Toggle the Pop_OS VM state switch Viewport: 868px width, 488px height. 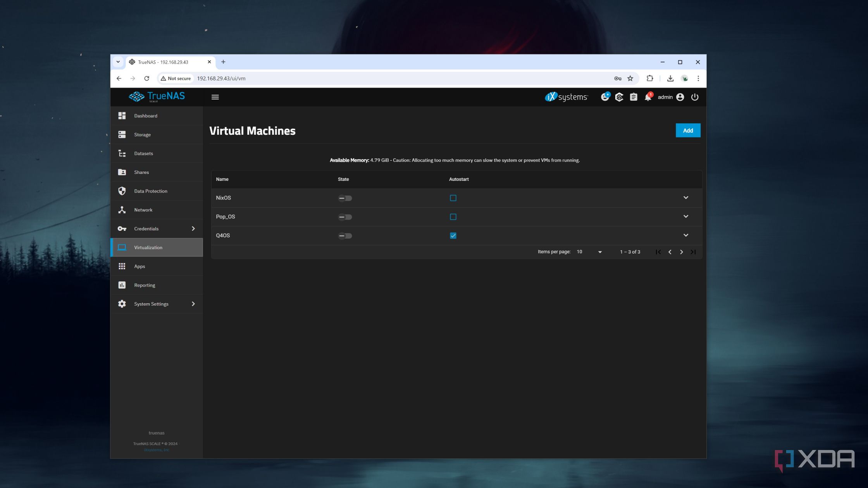(x=345, y=217)
